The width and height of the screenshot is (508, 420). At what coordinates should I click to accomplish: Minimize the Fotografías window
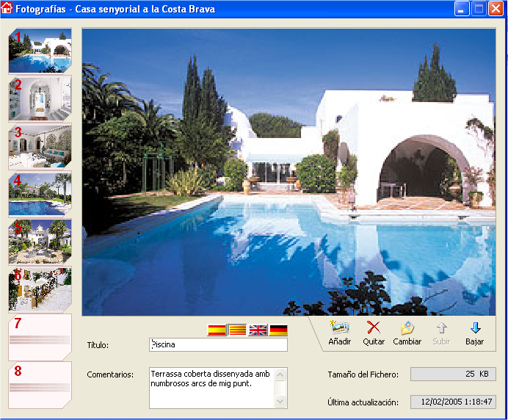click(x=462, y=9)
